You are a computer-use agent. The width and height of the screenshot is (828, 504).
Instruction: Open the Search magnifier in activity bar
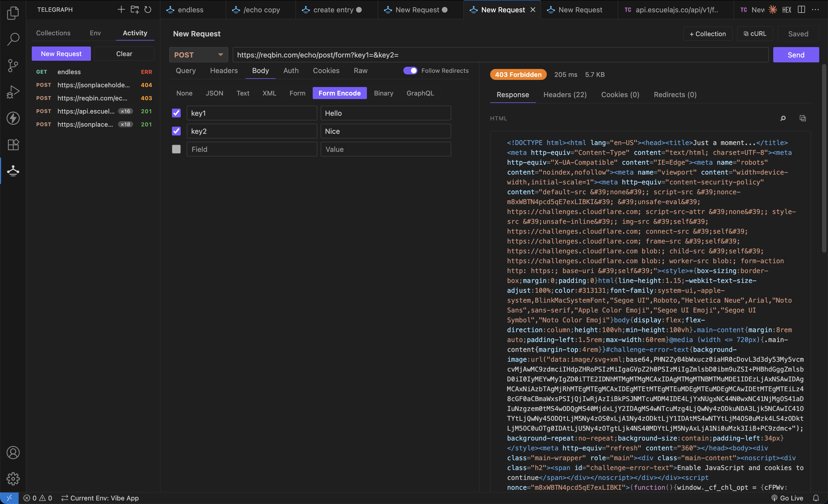click(x=13, y=39)
